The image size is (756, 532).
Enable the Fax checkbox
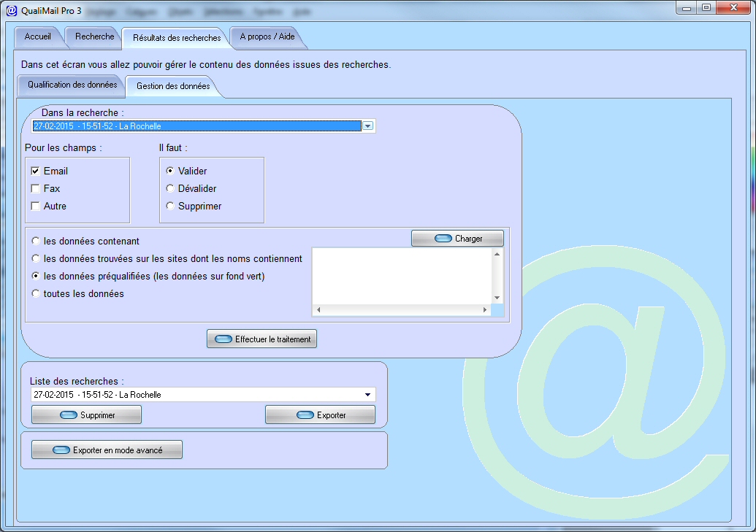coord(35,188)
